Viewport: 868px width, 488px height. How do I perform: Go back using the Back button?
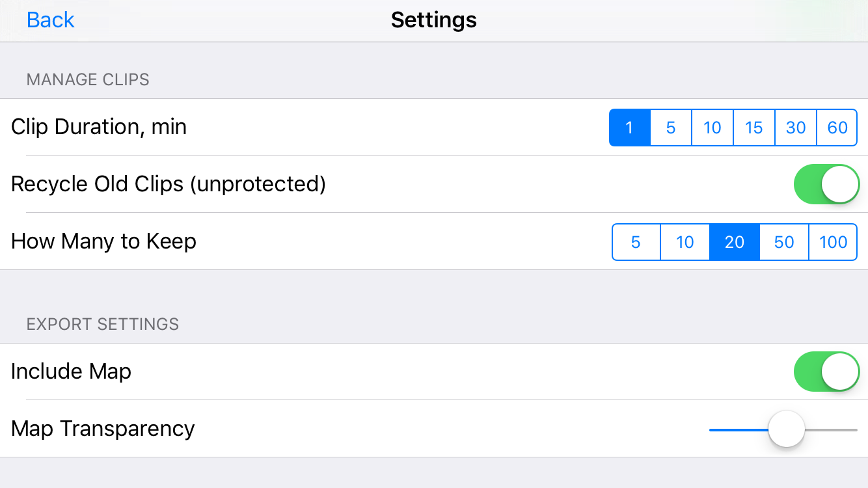click(x=50, y=20)
